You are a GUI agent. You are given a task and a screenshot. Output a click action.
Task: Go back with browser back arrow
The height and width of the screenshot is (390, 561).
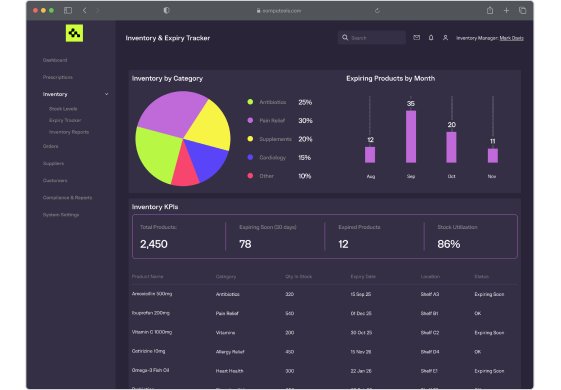84,10
